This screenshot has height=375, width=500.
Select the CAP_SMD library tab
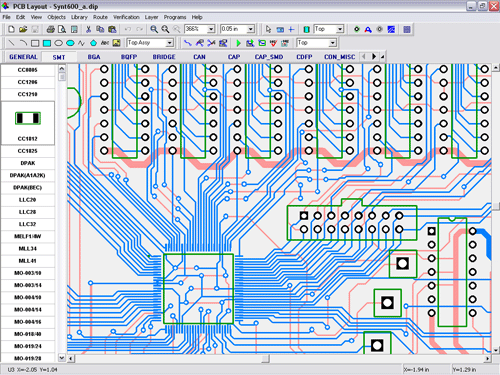tap(269, 57)
